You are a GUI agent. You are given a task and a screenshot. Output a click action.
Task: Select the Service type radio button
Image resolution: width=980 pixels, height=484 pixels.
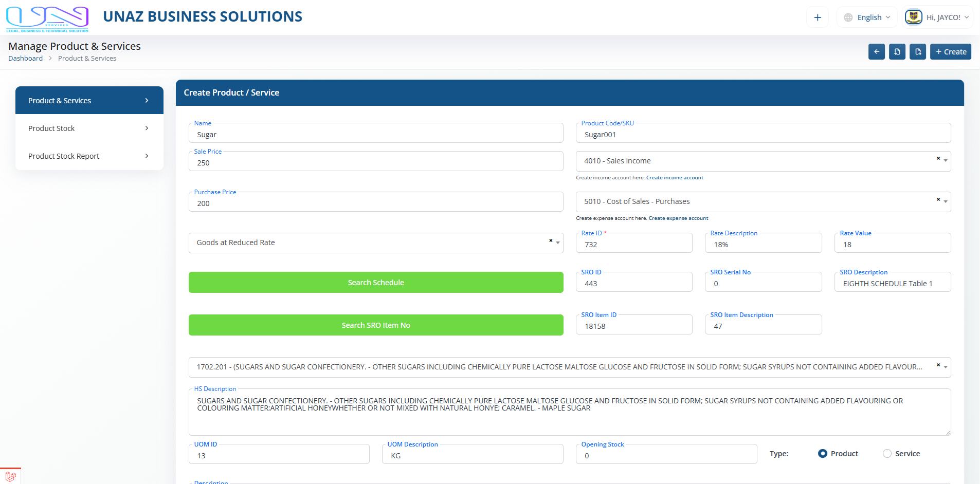[887, 454]
